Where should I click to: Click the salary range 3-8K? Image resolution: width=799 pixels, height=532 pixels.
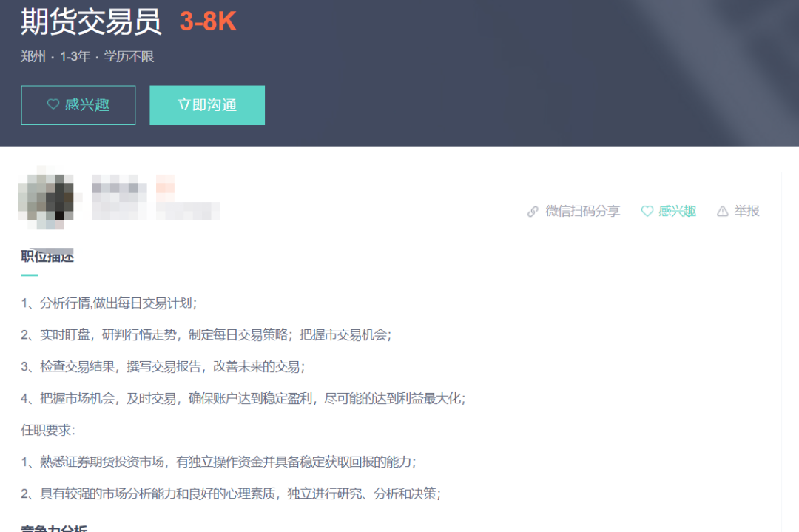pos(207,21)
